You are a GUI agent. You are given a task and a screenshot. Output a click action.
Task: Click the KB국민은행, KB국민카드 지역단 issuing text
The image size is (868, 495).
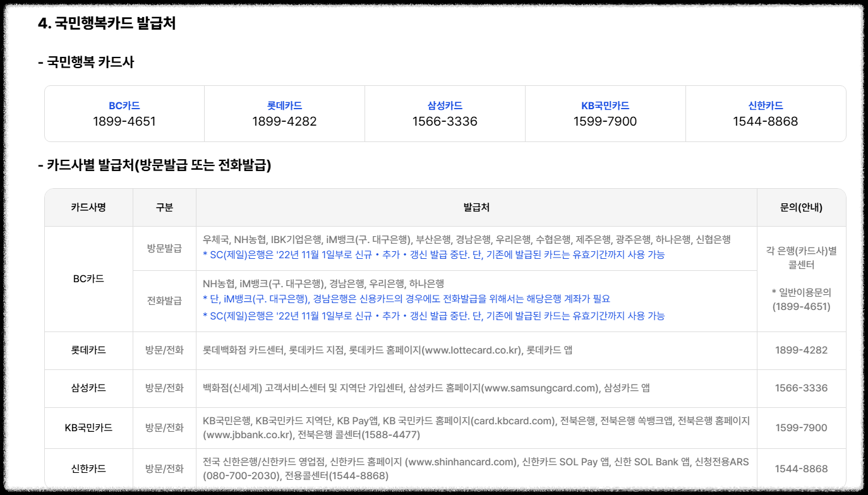tap(476, 427)
